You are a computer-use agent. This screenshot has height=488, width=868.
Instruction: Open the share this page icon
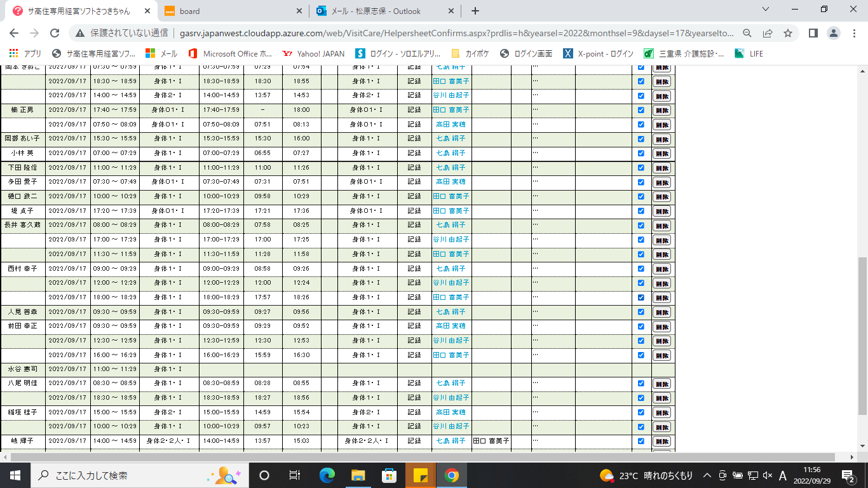(x=768, y=33)
